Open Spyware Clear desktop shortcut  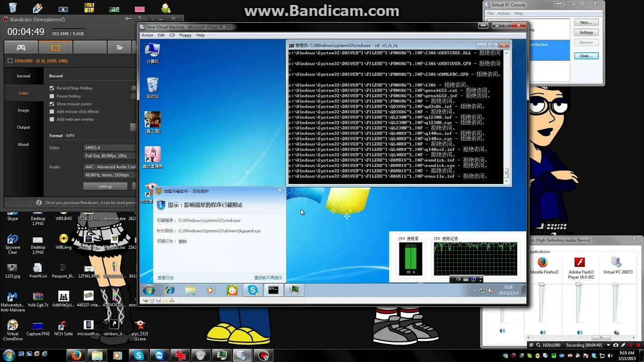13,244
